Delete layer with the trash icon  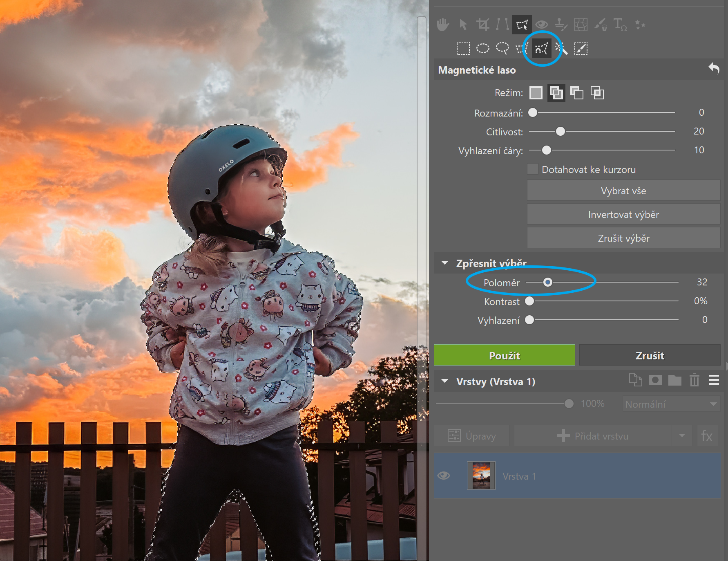[694, 381]
